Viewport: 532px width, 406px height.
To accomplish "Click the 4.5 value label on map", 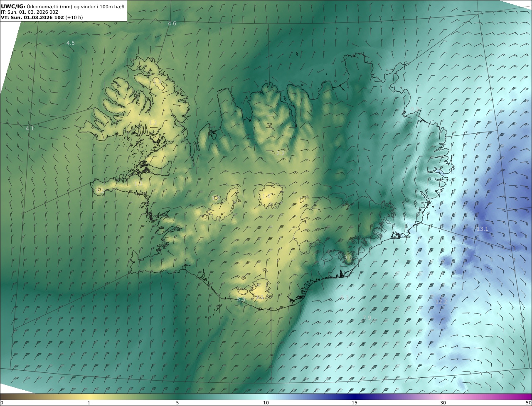I will click(x=71, y=43).
